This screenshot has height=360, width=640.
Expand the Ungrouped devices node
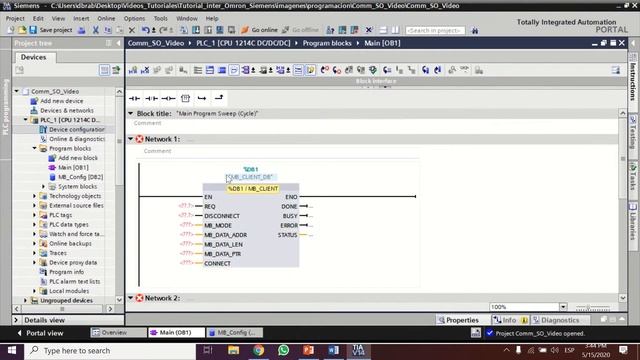tap(26, 300)
